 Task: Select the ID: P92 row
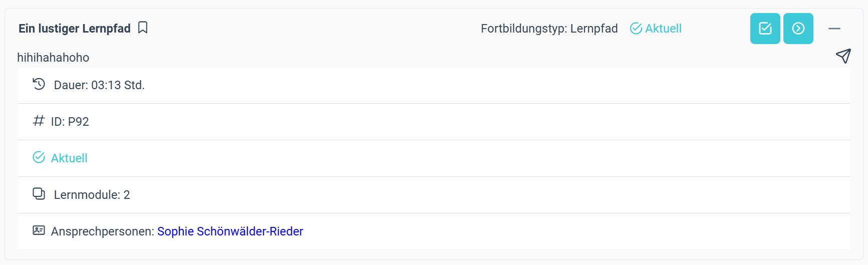coord(434,122)
